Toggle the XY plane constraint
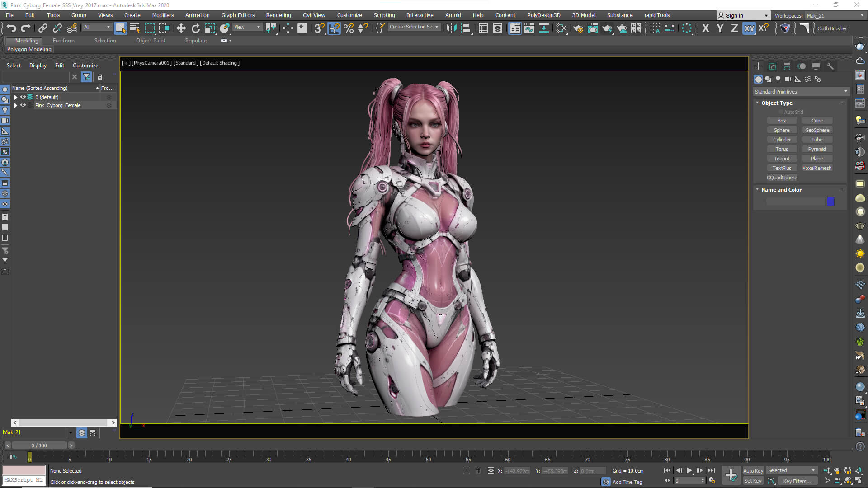 pyautogui.click(x=749, y=28)
